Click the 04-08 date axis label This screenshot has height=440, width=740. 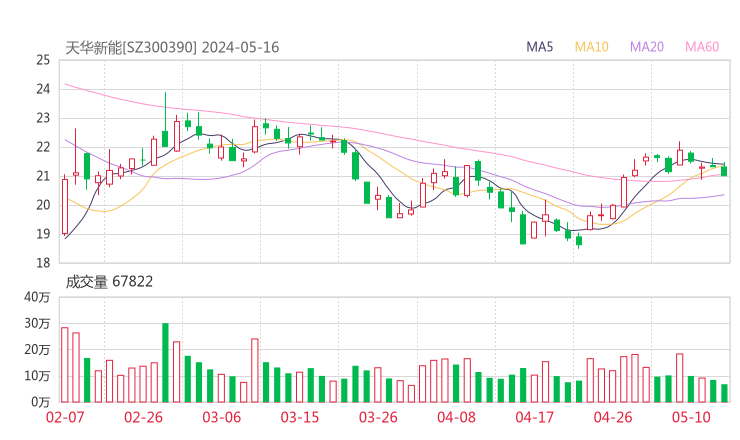coord(456,417)
